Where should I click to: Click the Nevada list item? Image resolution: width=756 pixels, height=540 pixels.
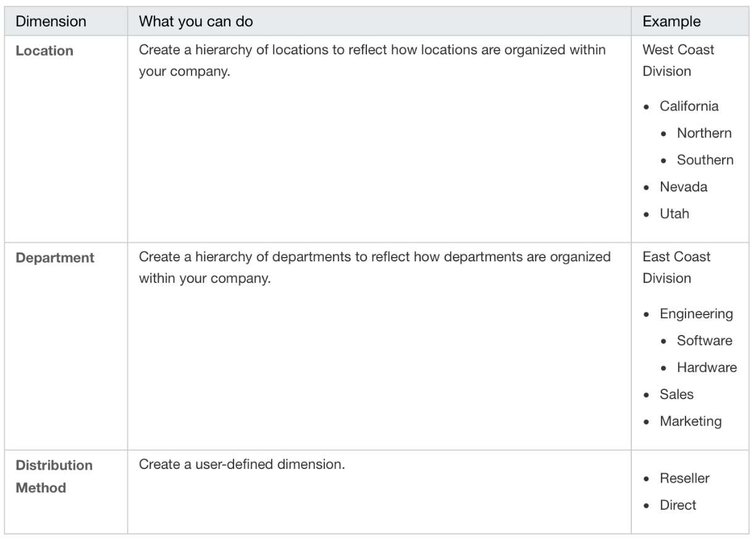[684, 187]
